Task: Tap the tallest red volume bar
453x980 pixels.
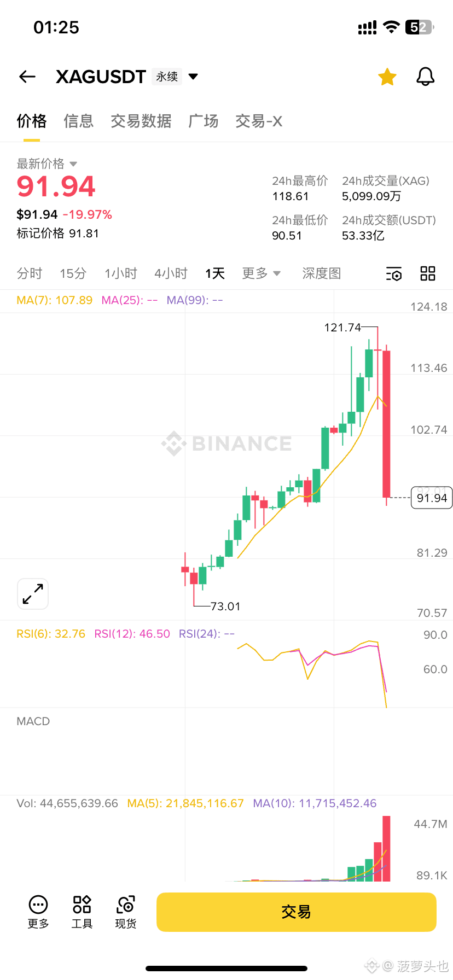Action: (386, 849)
